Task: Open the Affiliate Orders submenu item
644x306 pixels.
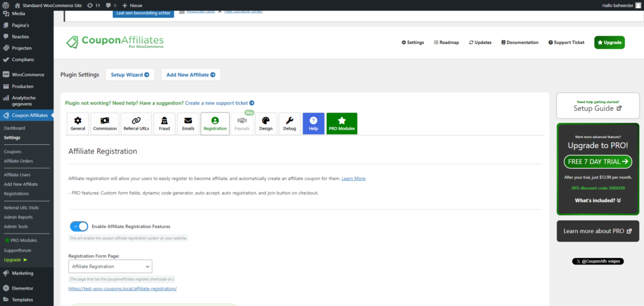Action: [x=18, y=161]
